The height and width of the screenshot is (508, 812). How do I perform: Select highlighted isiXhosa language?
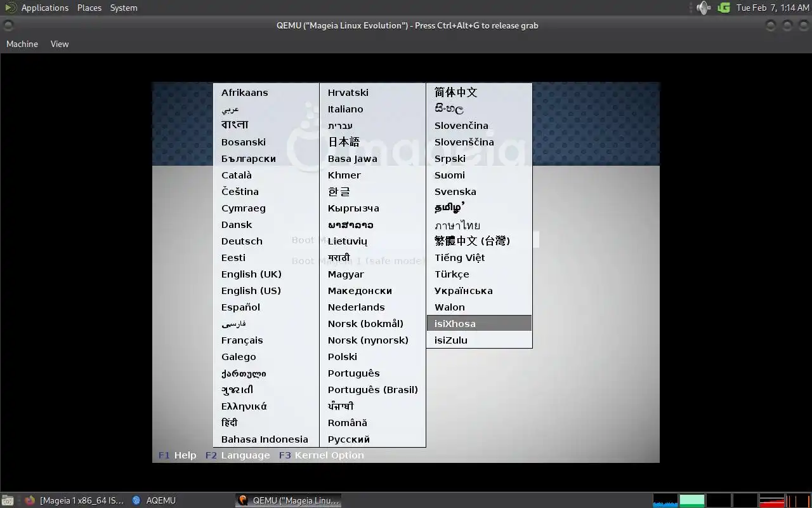(x=480, y=324)
